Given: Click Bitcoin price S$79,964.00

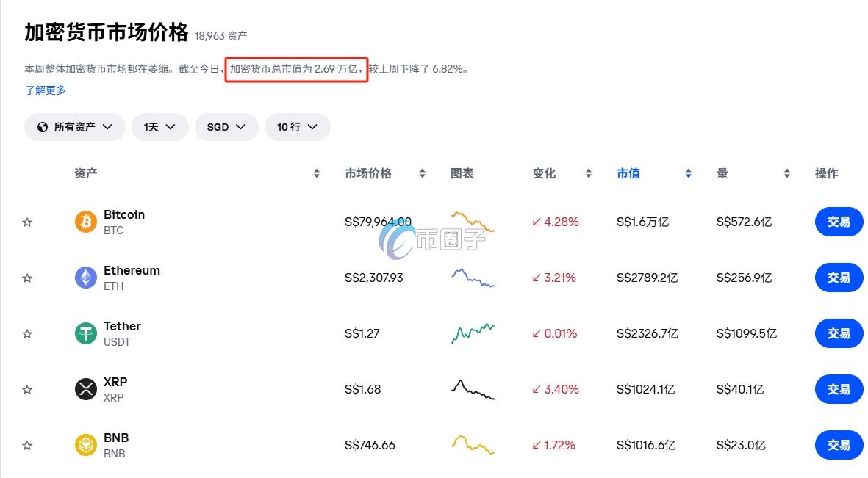Looking at the screenshot, I should [x=378, y=222].
